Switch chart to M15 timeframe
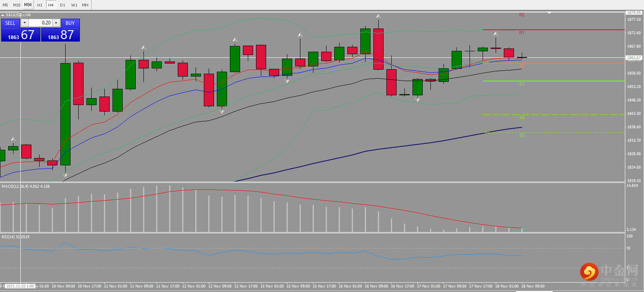644x292 pixels. (17, 5)
